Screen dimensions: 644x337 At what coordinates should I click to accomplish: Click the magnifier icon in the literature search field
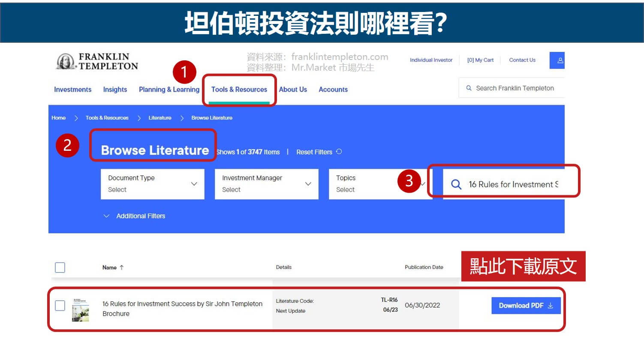pos(457,185)
